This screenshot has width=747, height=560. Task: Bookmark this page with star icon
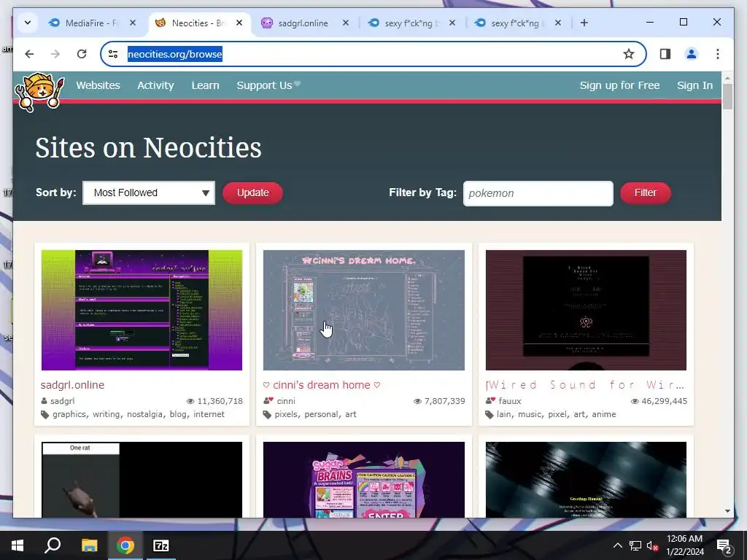pyautogui.click(x=629, y=54)
